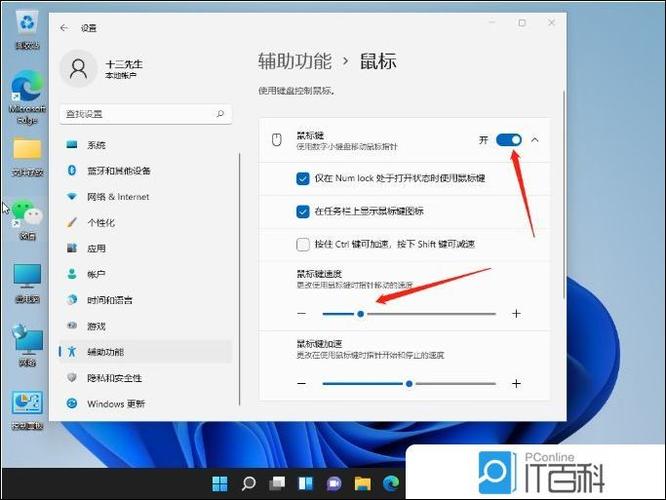Click in the 查找设置 search box

(146, 114)
